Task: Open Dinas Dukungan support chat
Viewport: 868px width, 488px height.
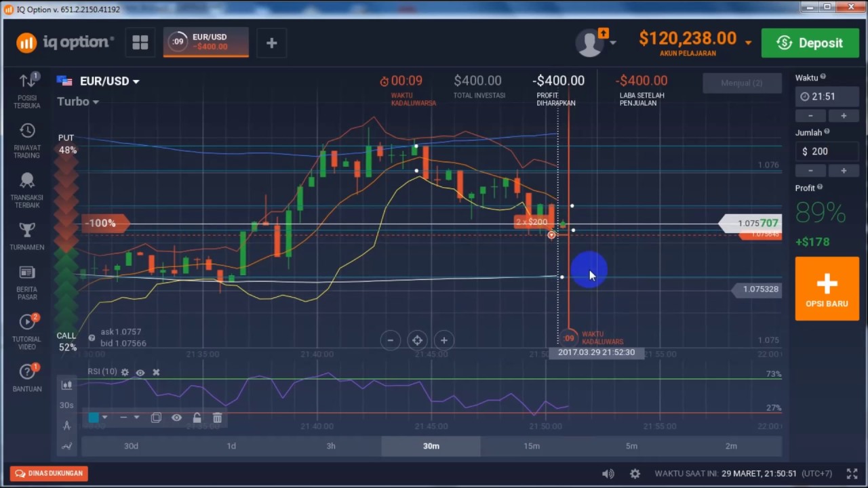Action: [x=49, y=474]
